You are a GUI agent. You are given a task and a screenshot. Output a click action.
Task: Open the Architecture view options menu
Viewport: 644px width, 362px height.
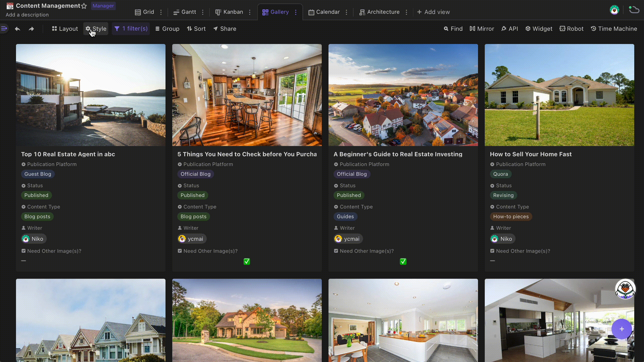(406, 12)
